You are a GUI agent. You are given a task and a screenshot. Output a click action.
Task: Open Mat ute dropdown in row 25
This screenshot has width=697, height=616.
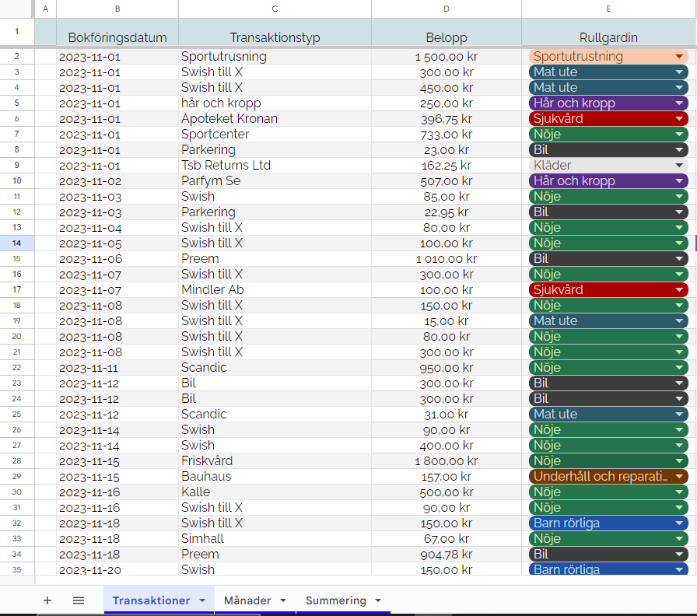(679, 414)
